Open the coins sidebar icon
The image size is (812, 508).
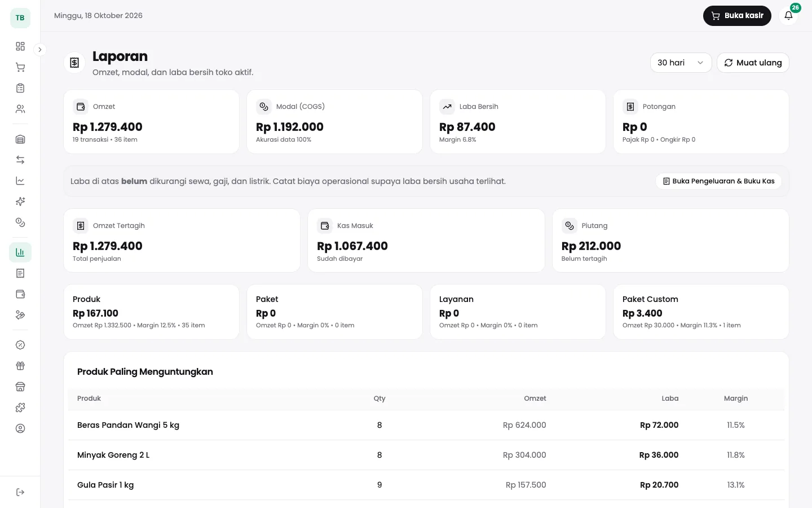pyautogui.click(x=20, y=222)
